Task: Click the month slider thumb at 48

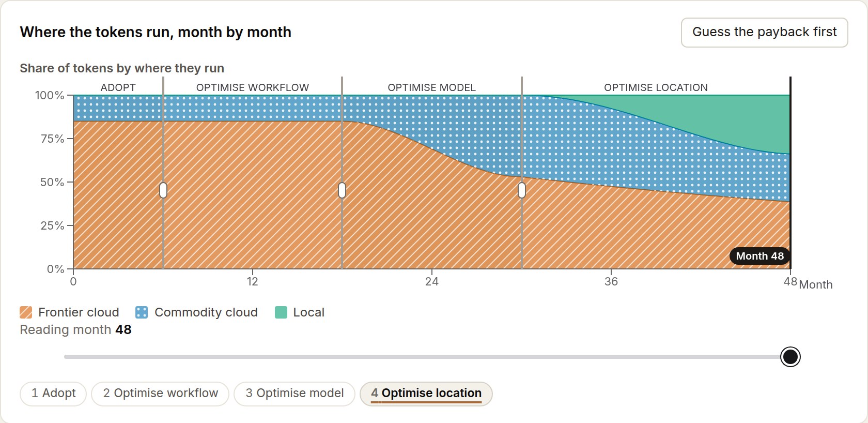Action: tap(791, 357)
